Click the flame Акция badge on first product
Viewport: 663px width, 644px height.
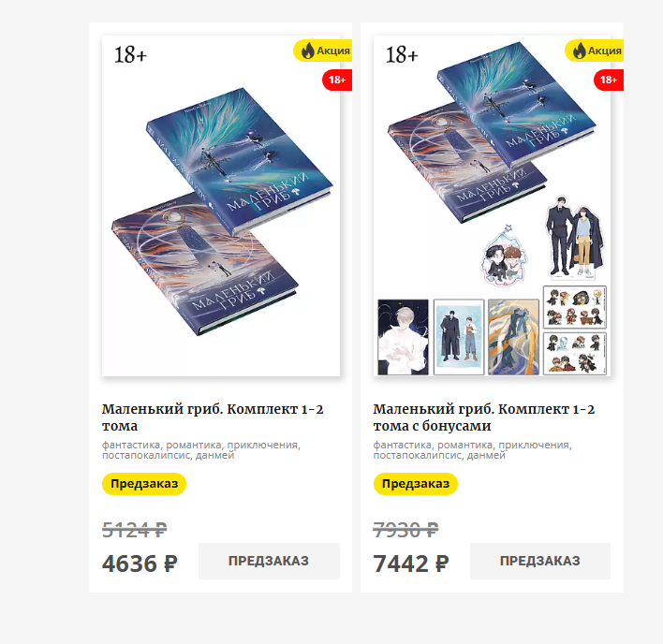click(323, 51)
